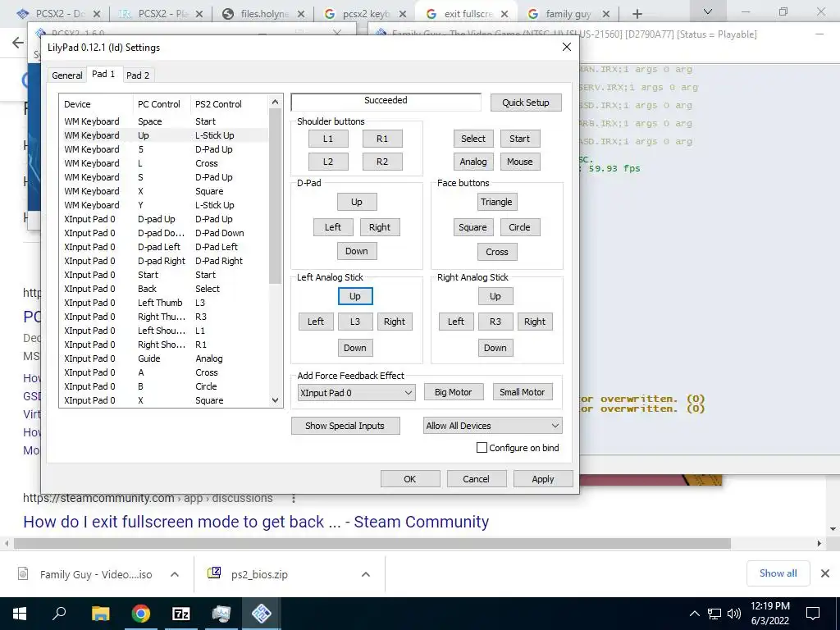Click the network tray icon
This screenshot has height=630, width=840.
click(714, 614)
